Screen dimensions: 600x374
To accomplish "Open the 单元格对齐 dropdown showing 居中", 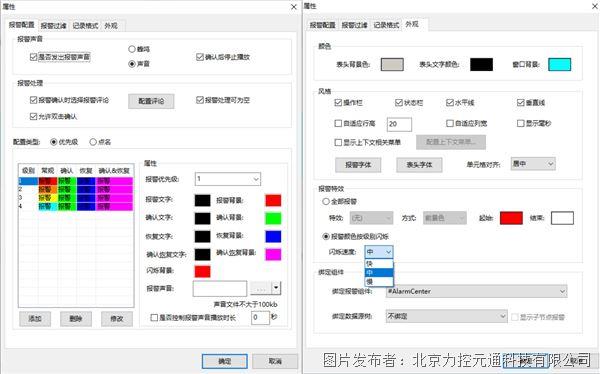I will pyautogui.click(x=533, y=164).
